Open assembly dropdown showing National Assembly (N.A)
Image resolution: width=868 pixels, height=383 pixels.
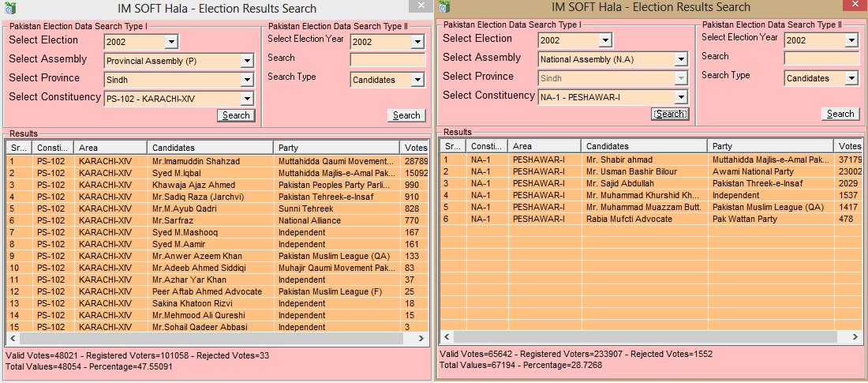[681, 59]
